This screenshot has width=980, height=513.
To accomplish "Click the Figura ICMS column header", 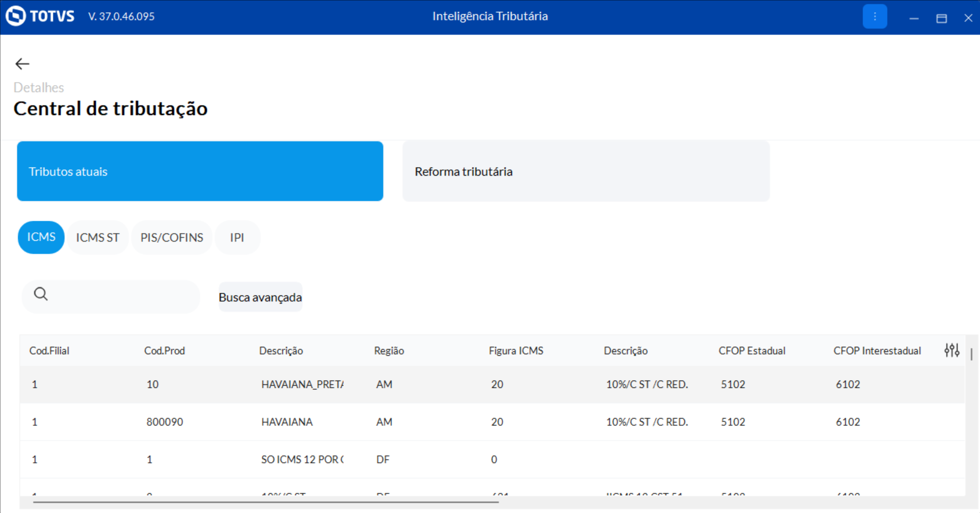I will (x=516, y=351).
